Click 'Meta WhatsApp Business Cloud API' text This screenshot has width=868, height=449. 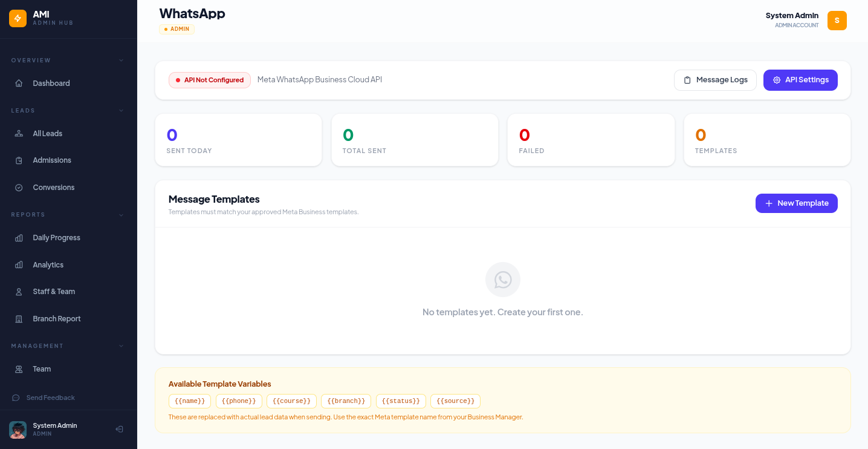[x=320, y=80]
